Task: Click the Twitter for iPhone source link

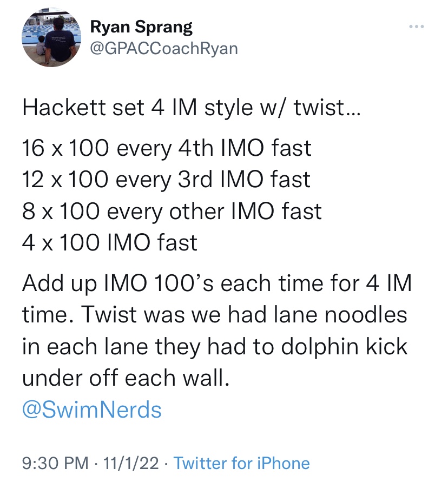Action: pyautogui.click(x=242, y=463)
